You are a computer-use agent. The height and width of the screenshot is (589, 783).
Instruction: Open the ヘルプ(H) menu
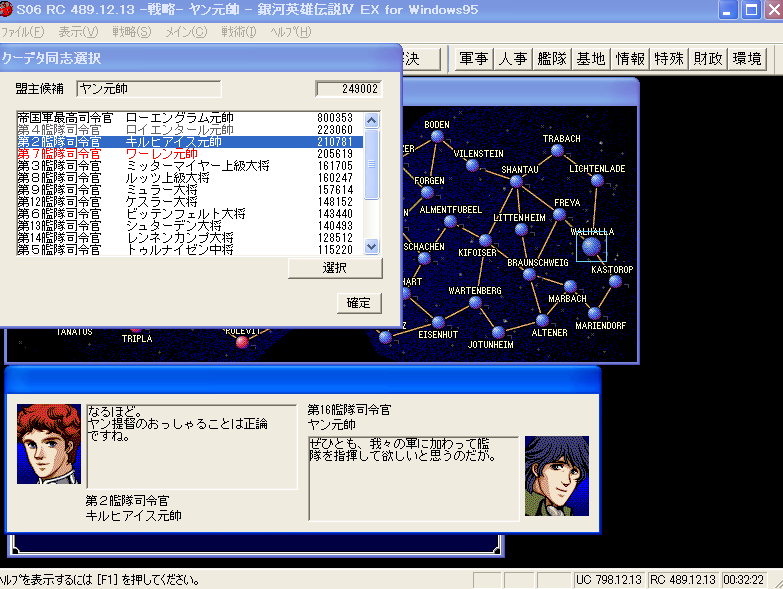(x=291, y=32)
